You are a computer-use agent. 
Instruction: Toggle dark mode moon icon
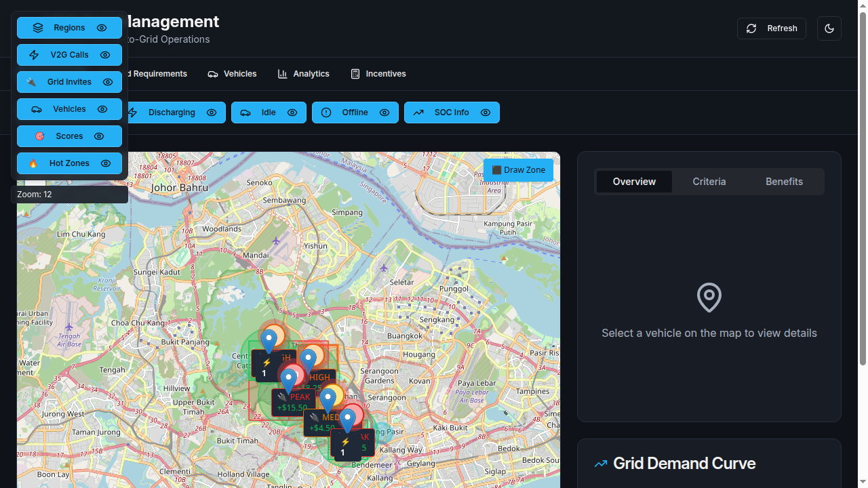pos(829,28)
